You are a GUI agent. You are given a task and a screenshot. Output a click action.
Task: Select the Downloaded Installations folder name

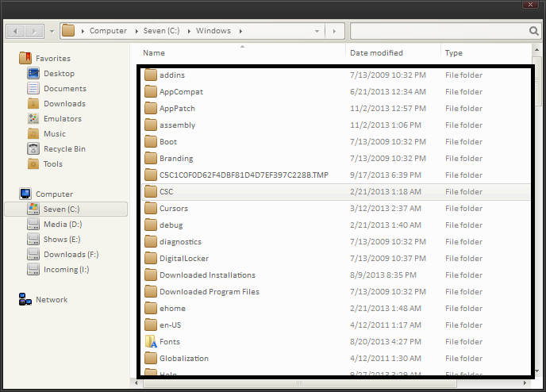(x=208, y=275)
